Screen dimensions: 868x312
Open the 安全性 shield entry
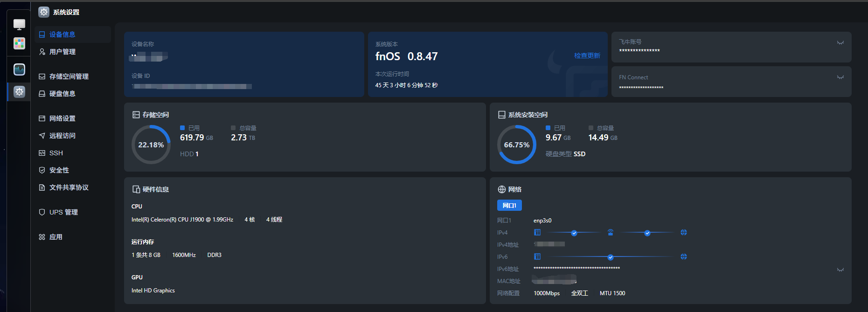[72, 170]
